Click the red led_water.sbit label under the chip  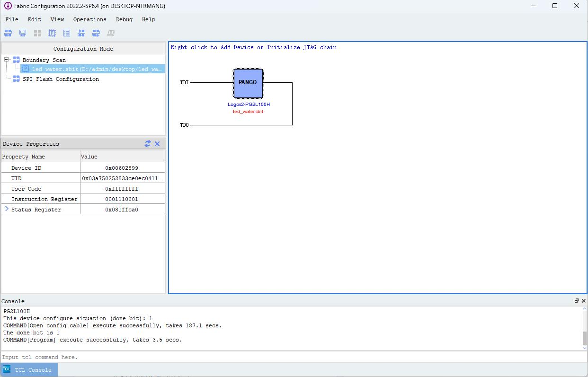coord(248,112)
